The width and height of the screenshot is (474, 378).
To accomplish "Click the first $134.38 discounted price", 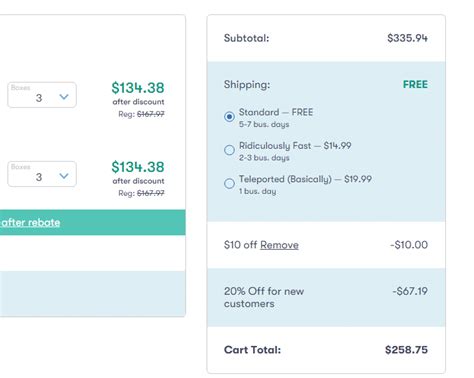I will tap(138, 88).
